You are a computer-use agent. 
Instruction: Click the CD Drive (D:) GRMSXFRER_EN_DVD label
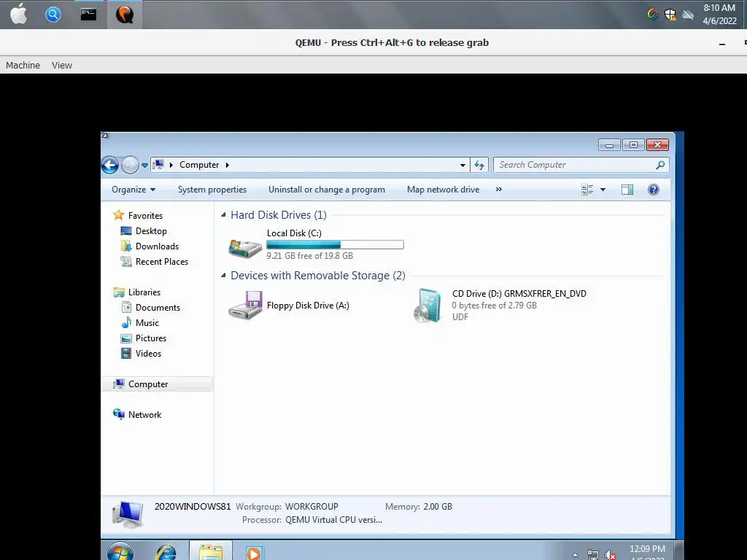click(x=519, y=294)
